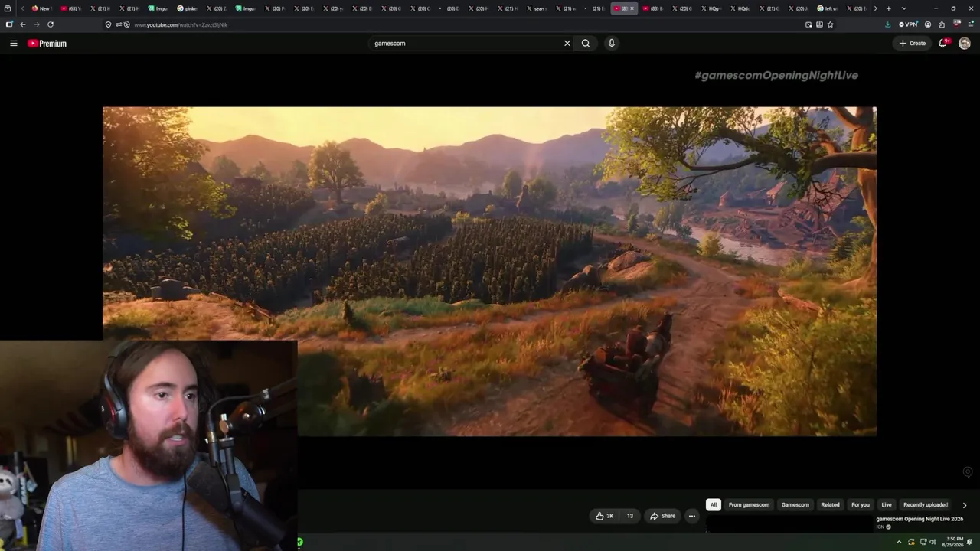Open the Create menu button

(912, 44)
